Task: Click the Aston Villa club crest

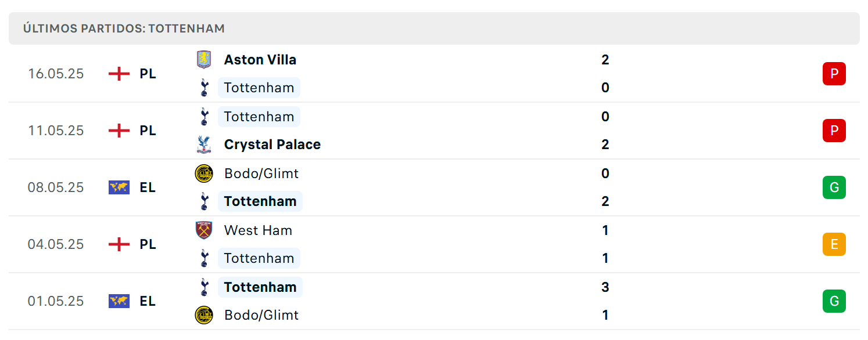Action: pyautogui.click(x=204, y=60)
